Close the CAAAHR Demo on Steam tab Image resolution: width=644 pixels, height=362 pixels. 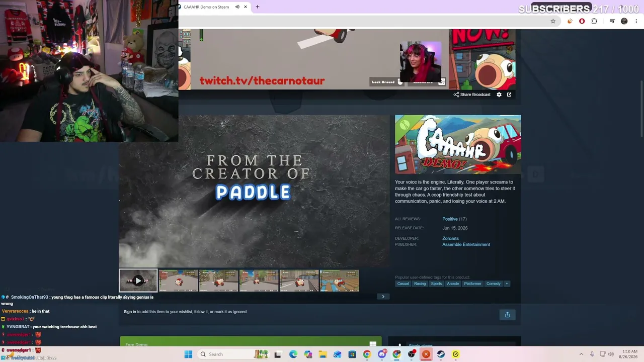246,7
